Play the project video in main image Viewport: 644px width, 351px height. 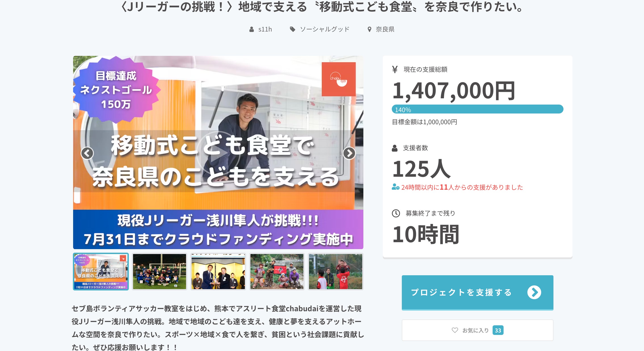click(x=218, y=153)
